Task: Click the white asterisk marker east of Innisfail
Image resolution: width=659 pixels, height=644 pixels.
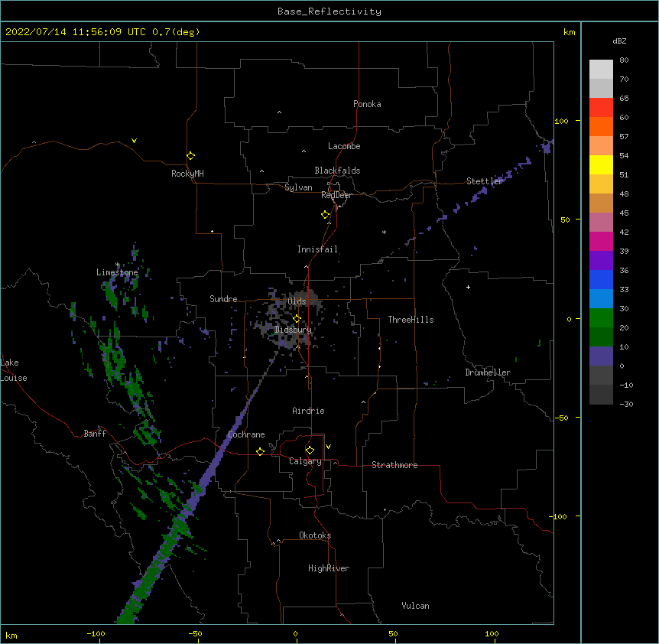Action: click(x=384, y=232)
